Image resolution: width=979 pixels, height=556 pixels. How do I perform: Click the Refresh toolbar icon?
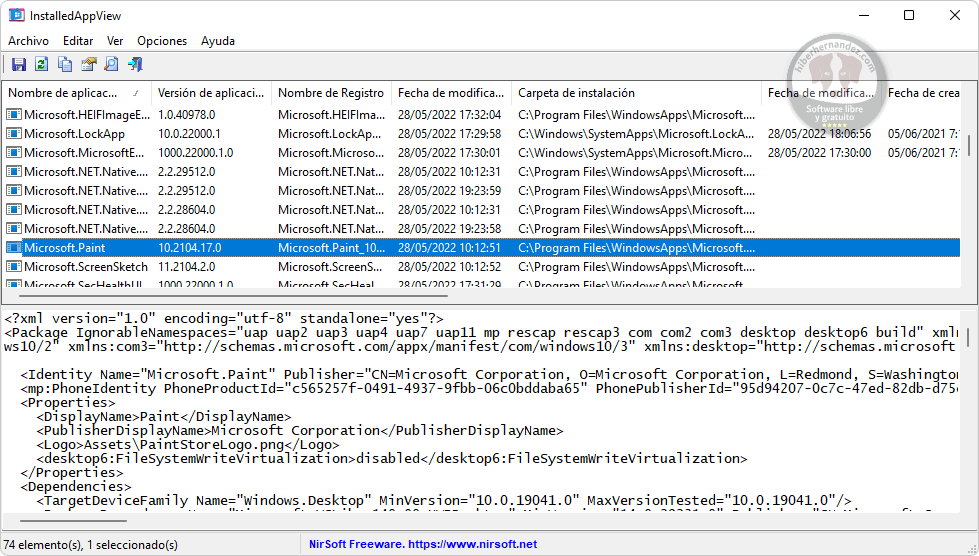pos(42,64)
